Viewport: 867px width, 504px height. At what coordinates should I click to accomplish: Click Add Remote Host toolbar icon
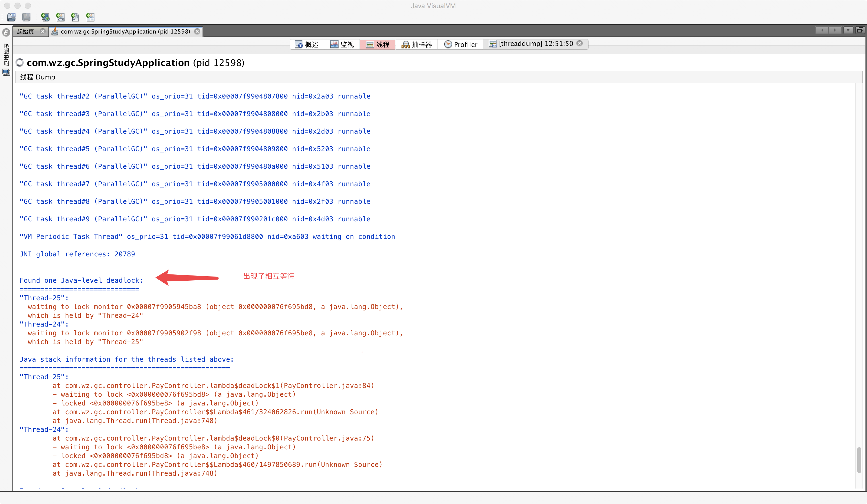tap(45, 17)
